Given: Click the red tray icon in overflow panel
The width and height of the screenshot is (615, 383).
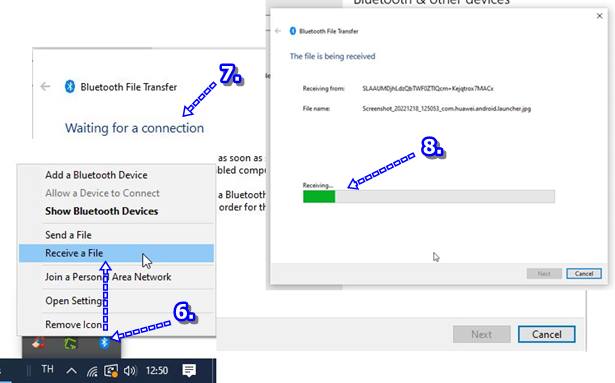Looking at the screenshot, I should coord(38,343).
